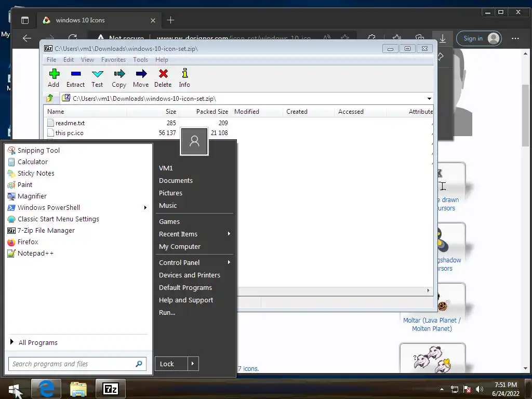
Task: Run the Test tool in 7-Zip
Action: coord(97,78)
